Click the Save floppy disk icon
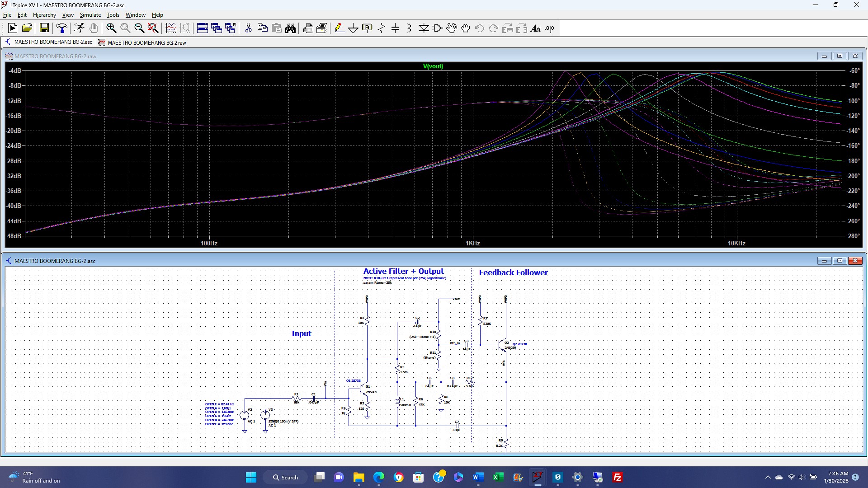The image size is (868, 488). (44, 28)
